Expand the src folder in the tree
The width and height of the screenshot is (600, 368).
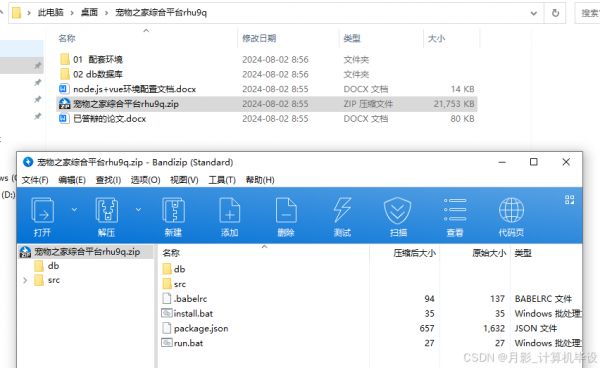point(25,280)
